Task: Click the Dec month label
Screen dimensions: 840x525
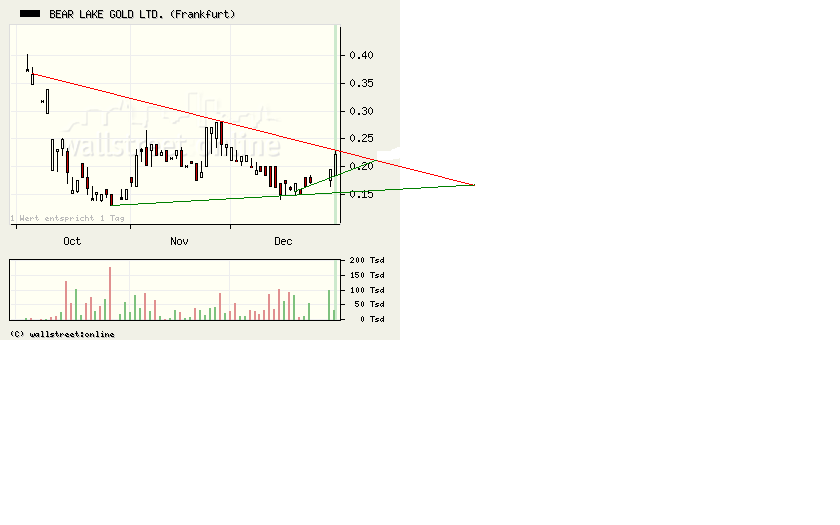Action: coord(283,241)
